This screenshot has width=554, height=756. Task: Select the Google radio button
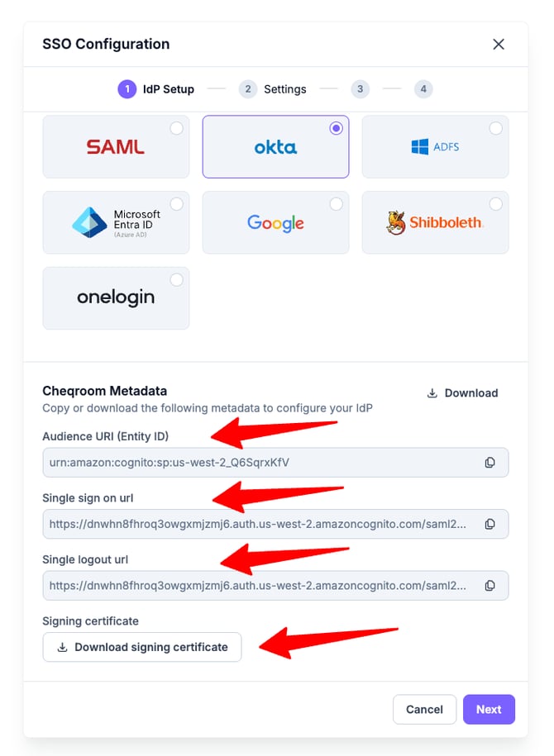[336, 204]
